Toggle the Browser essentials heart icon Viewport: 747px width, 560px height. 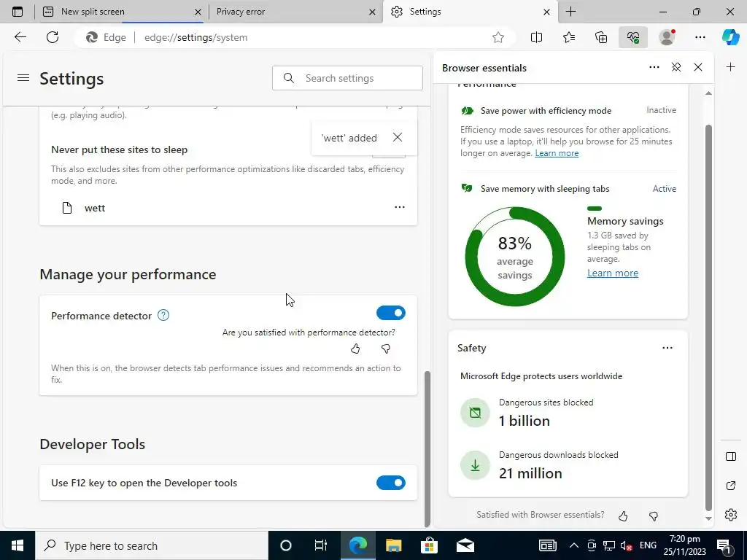[633, 37]
